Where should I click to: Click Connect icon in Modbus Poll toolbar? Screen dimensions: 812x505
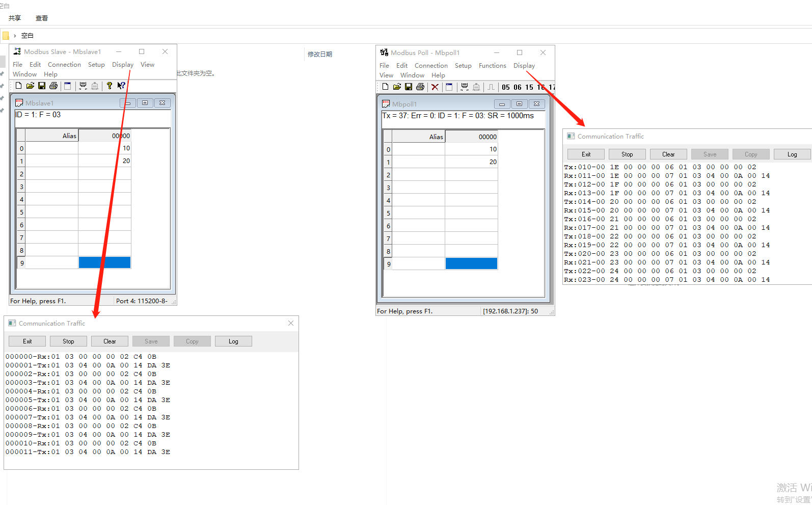click(465, 87)
